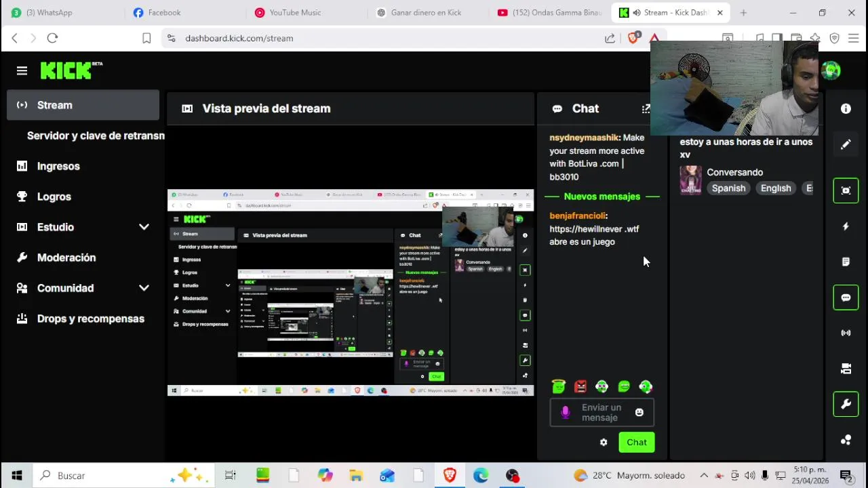Toggle the wrench tools icon in right toolbar

pos(846,405)
